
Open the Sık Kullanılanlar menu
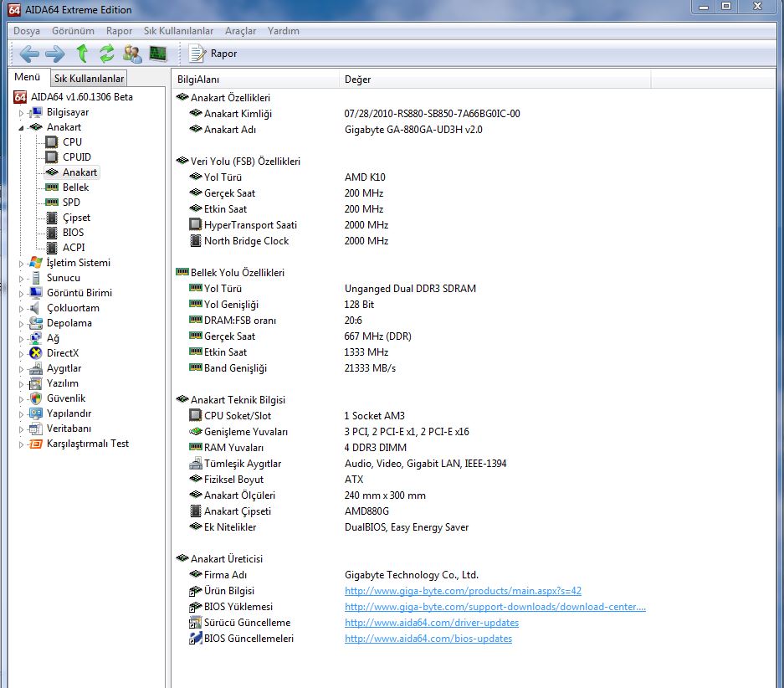(x=178, y=31)
